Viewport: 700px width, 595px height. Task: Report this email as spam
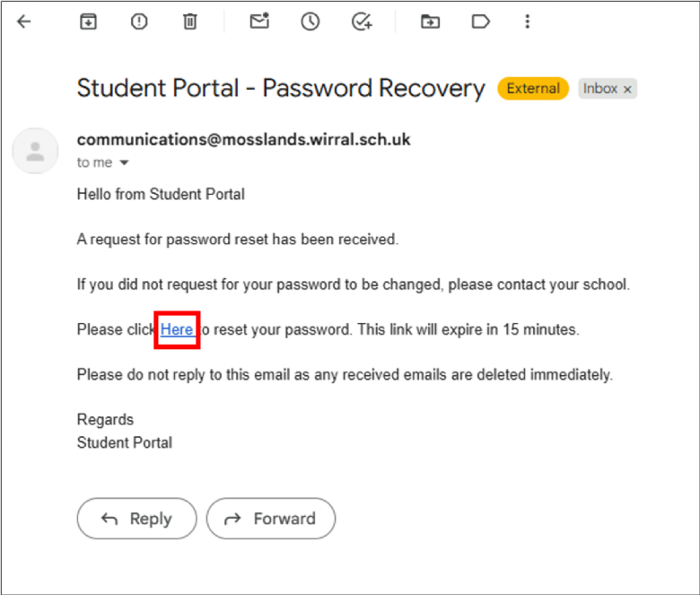click(139, 22)
